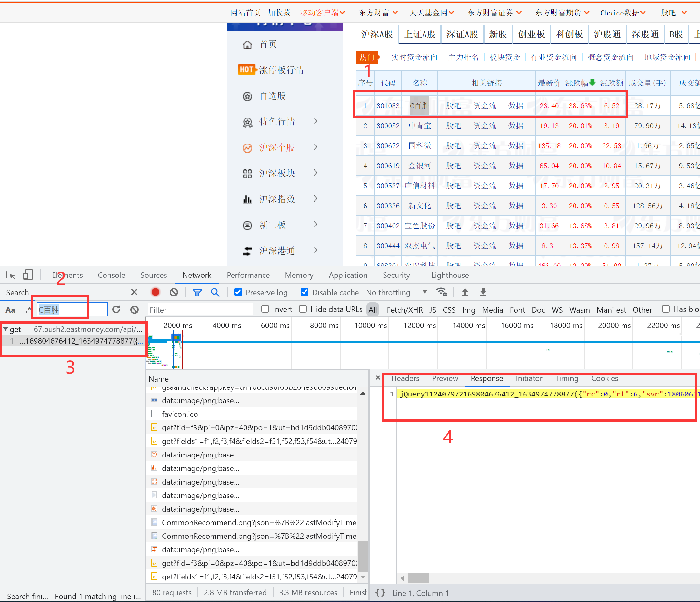The width and height of the screenshot is (700, 602).
Task: Toggle the device toolbar icon
Action: click(28, 275)
